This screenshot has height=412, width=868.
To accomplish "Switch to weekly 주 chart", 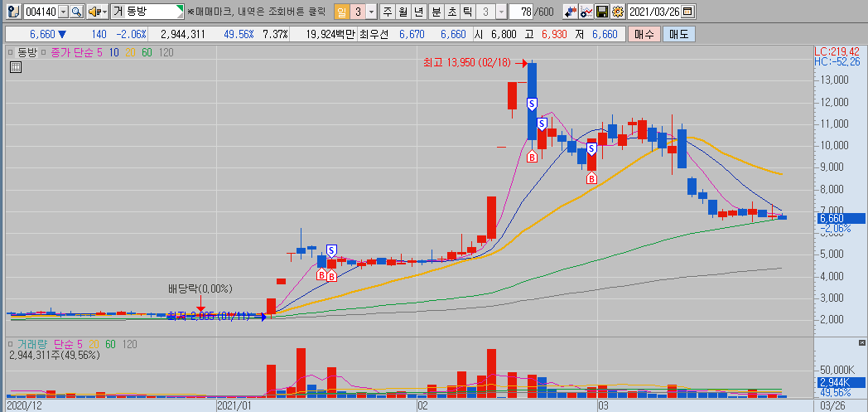I will point(387,11).
